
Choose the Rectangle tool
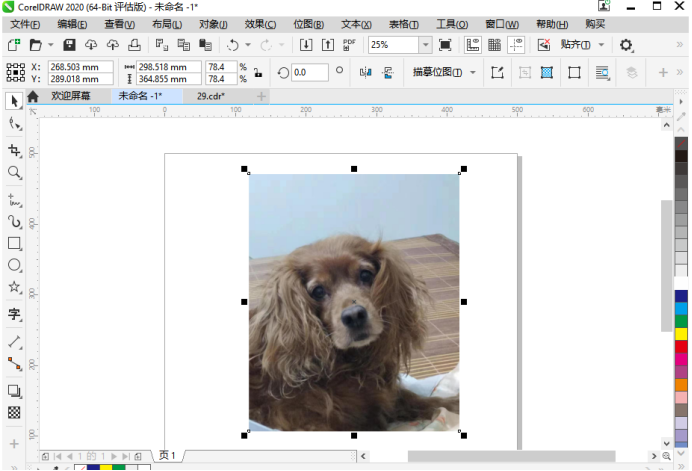pos(14,243)
